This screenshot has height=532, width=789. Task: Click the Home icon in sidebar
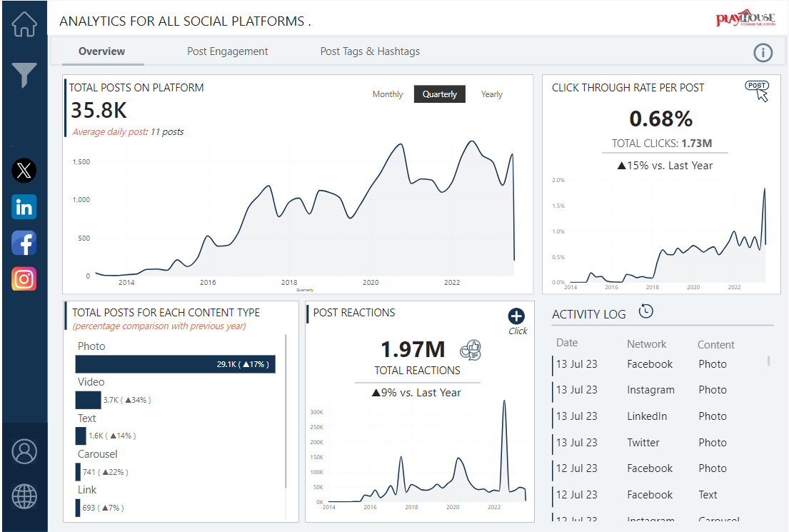(24, 23)
